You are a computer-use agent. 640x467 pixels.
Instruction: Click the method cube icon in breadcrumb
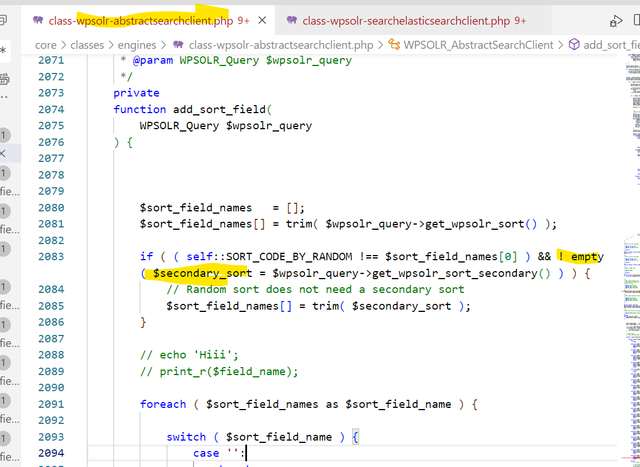click(574, 44)
